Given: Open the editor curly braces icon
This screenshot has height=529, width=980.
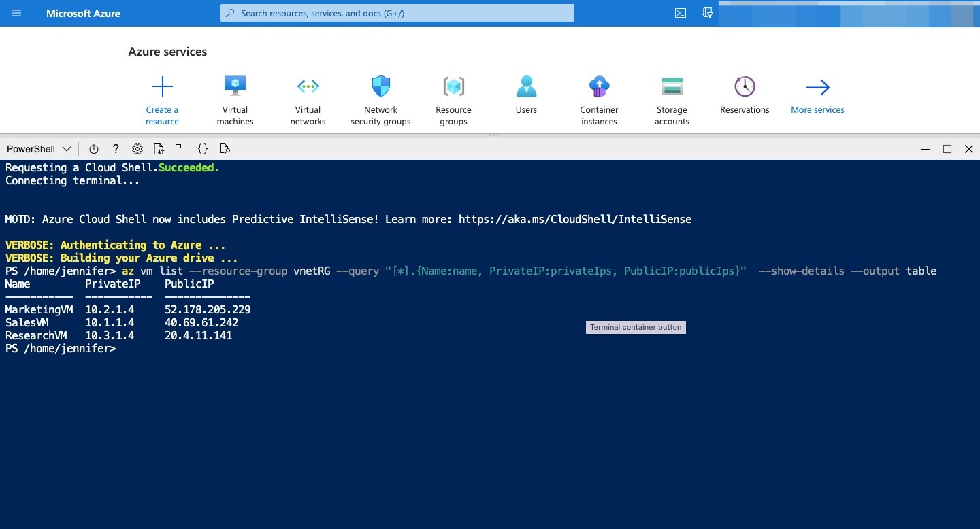Looking at the screenshot, I should (203, 149).
